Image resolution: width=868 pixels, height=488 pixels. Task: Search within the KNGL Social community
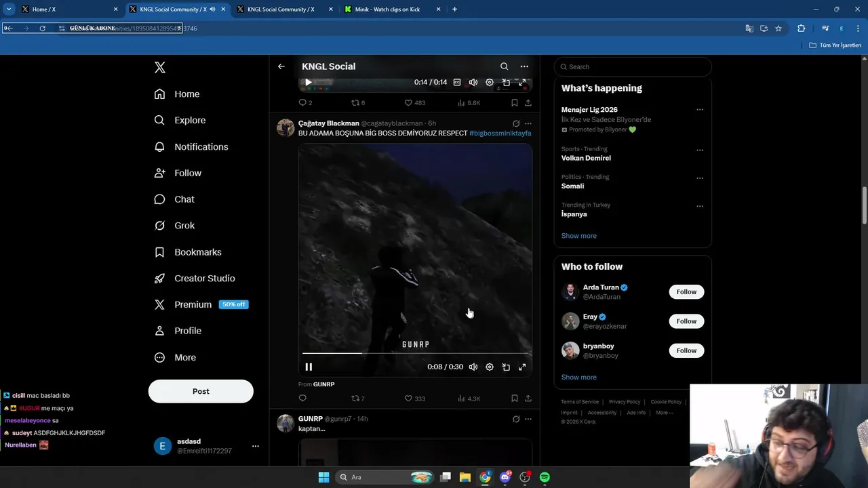click(x=504, y=66)
